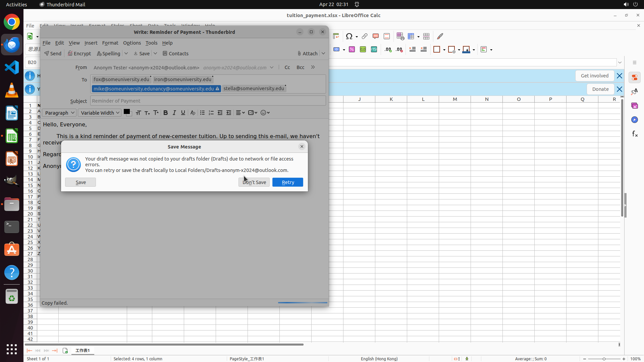The image size is (644, 362).
Task: Close the Save Message dialog
Action: click(302, 146)
